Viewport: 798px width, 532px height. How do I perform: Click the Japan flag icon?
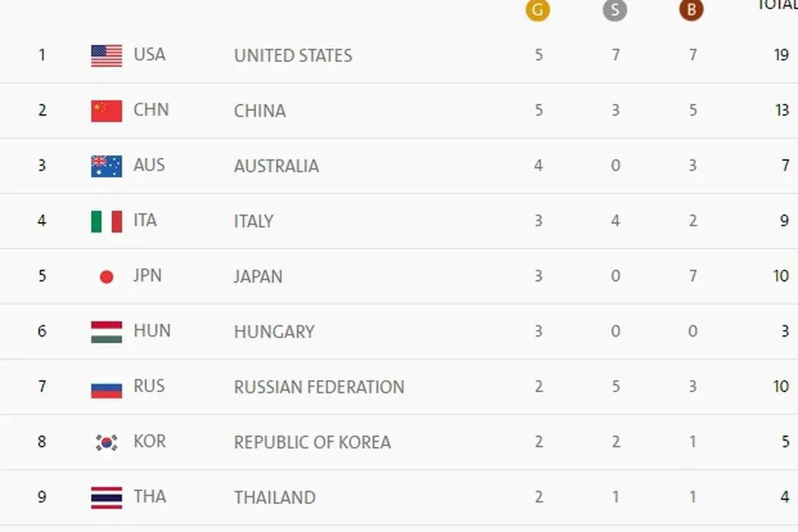[x=106, y=277]
